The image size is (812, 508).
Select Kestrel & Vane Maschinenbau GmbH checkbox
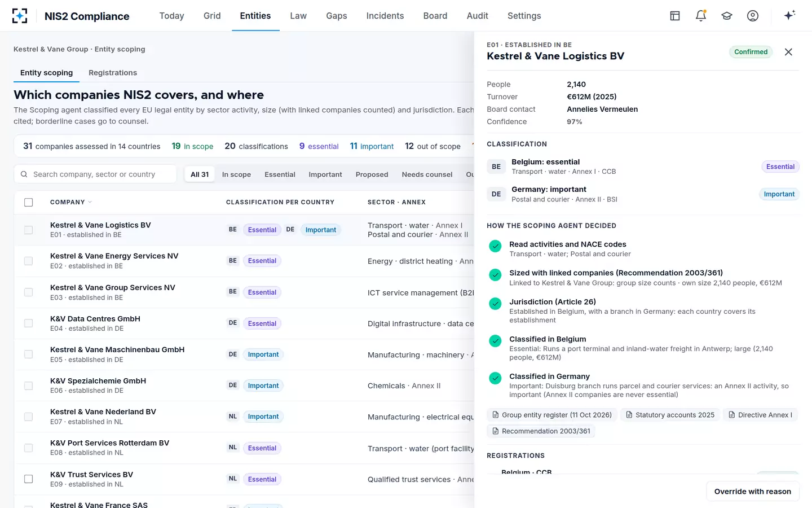point(29,354)
